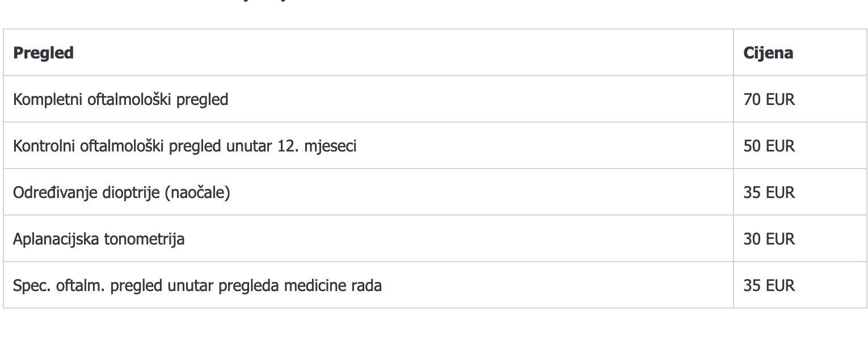Click the word mjeseci in the table

330,146
